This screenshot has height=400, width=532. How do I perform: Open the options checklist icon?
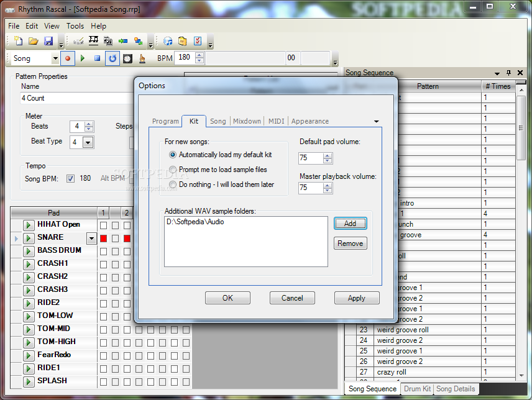(198, 41)
